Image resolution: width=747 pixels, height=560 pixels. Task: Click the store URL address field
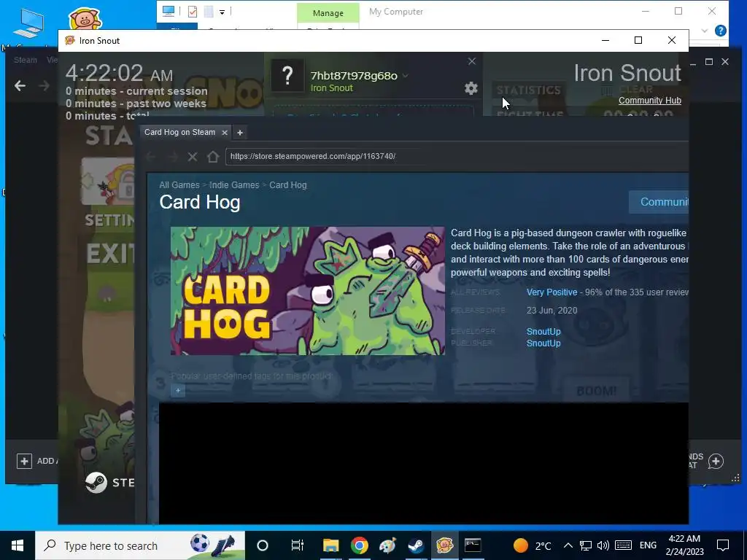point(457,156)
